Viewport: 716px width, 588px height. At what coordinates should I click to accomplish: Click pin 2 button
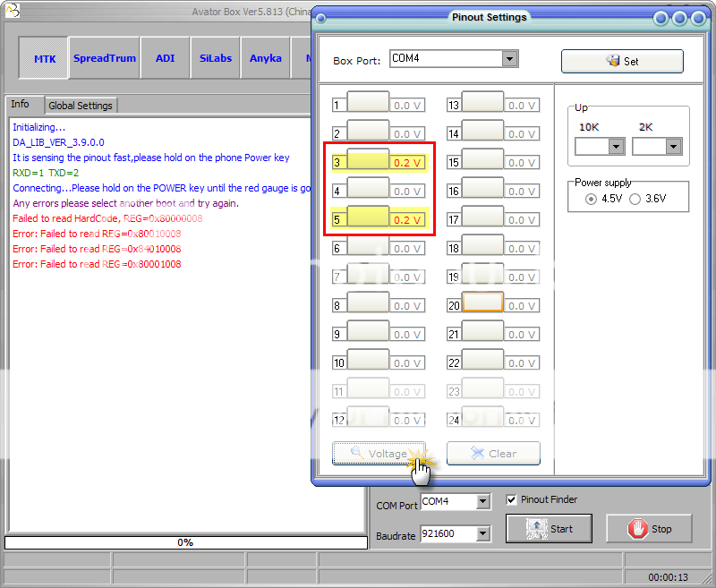click(368, 130)
